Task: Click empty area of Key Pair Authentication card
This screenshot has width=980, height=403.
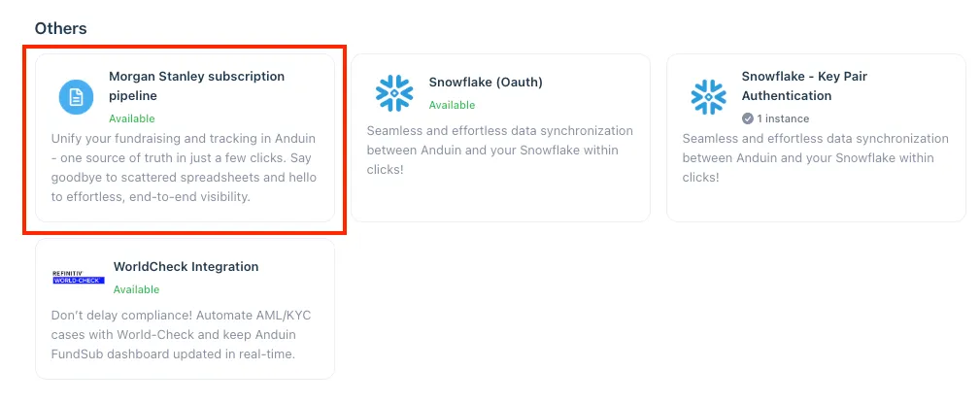Action: [x=816, y=203]
